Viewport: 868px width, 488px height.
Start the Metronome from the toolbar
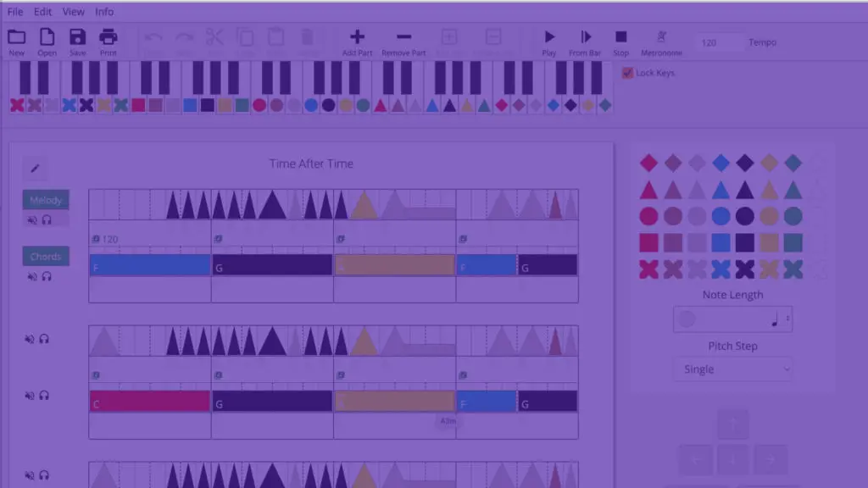coord(661,37)
